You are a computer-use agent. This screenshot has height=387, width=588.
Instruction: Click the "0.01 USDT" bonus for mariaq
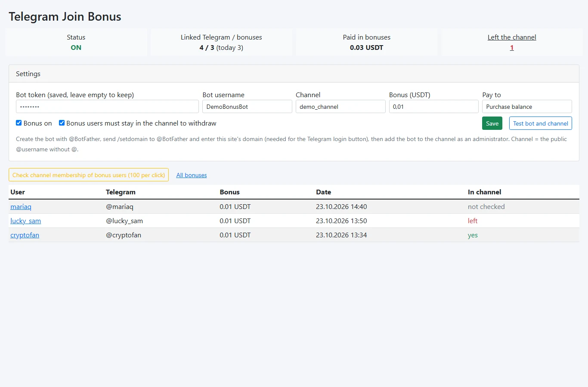coord(235,207)
